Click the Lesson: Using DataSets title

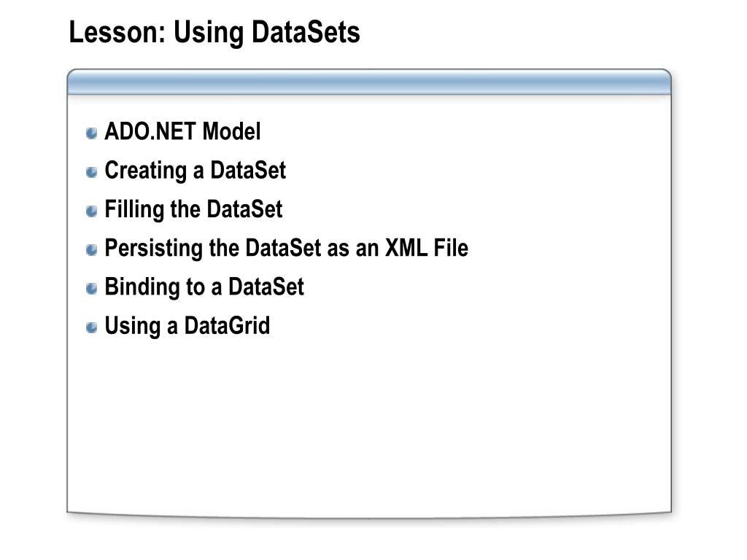coord(214,33)
